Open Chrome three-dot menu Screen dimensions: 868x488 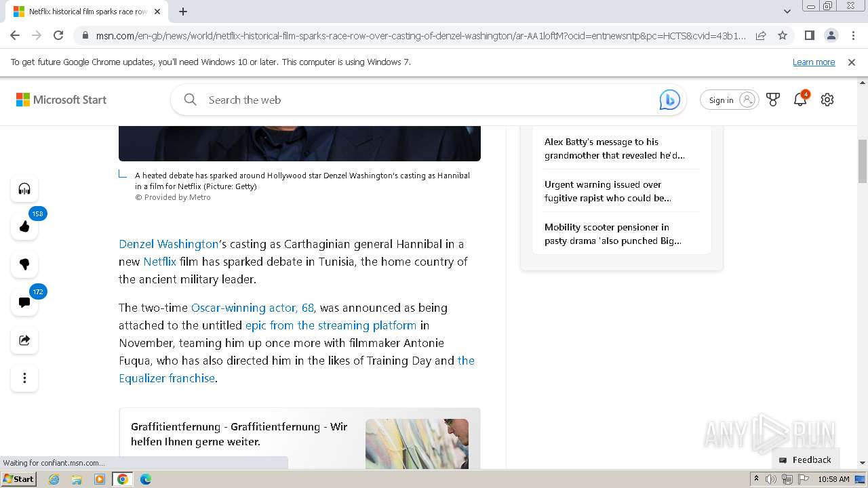click(852, 35)
